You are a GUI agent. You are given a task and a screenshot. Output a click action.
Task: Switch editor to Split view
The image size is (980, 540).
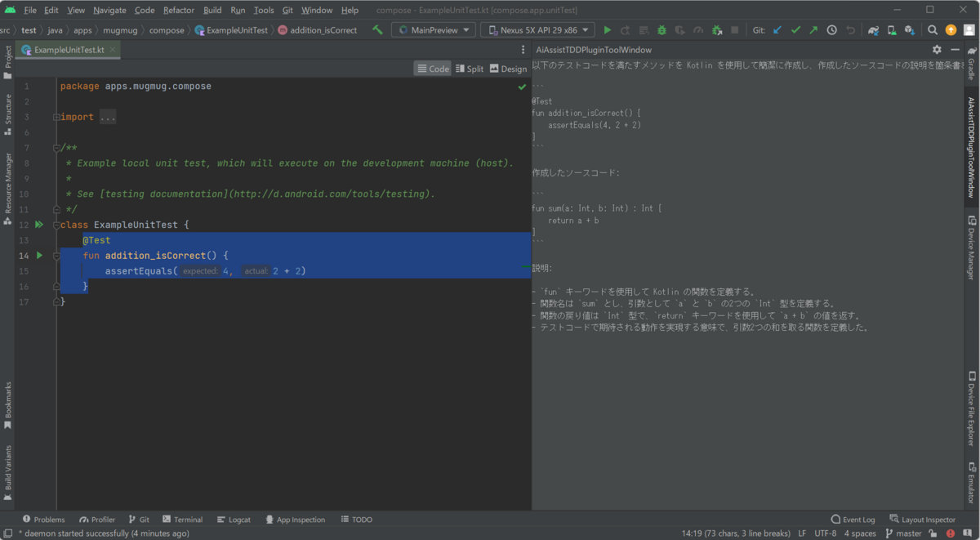[470, 69]
